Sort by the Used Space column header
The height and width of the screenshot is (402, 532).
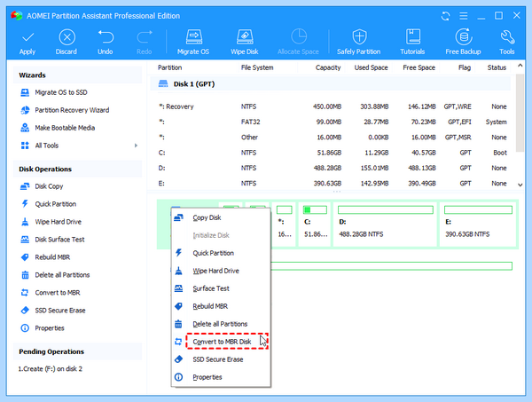click(371, 67)
